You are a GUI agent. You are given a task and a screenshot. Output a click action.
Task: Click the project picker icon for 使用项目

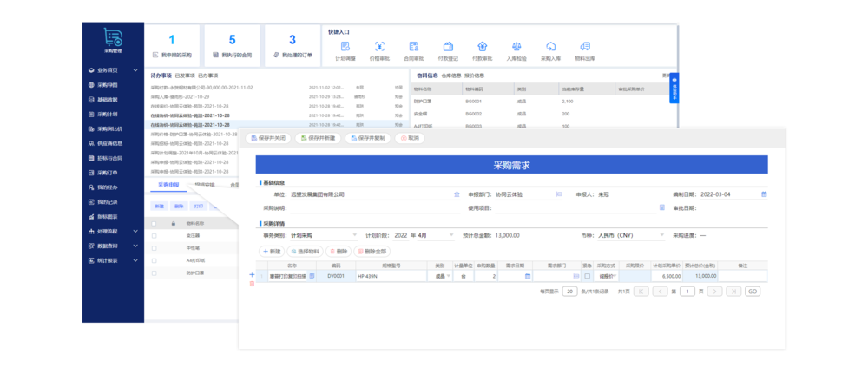661,207
